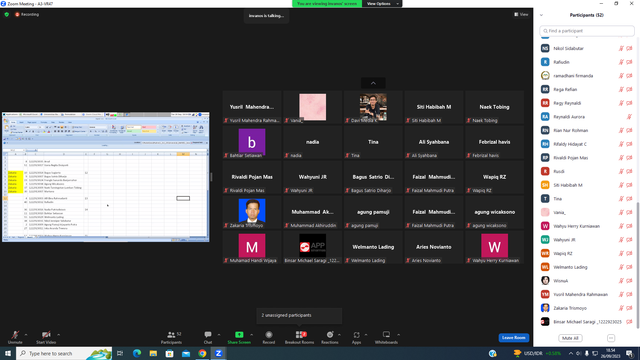Screen dimensions: 640x360
Task: Open Microsoft Edge from taskbar
Action: [x=137, y=353]
